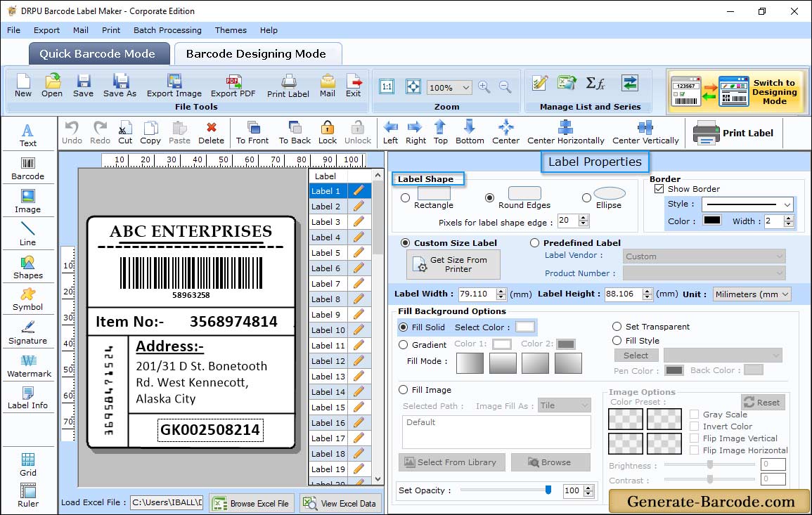The width and height of the screenshot is (812, 515).
Task: Open Image Fill As dropdown
Action: pos(565,405)
